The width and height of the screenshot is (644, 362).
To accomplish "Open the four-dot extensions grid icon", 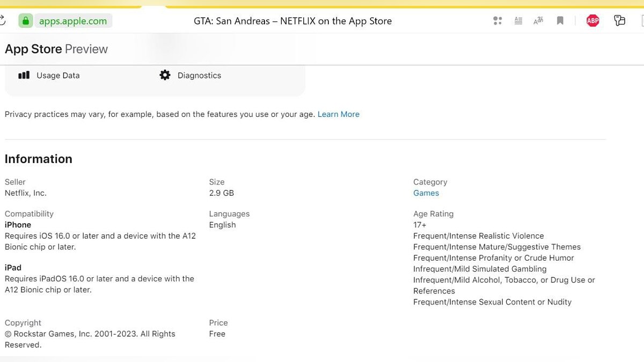I will pos(497,21).
